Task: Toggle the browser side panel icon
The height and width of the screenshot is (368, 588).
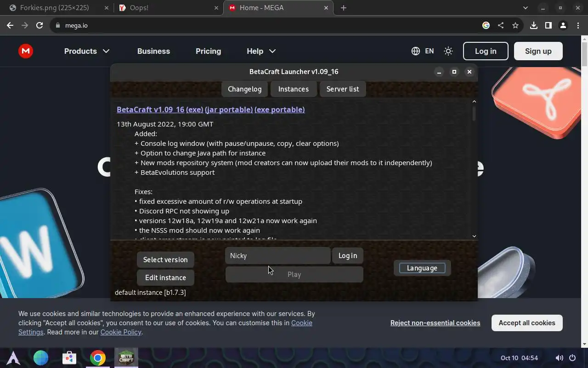Action: pyautogui.click(x=548, y=25)
